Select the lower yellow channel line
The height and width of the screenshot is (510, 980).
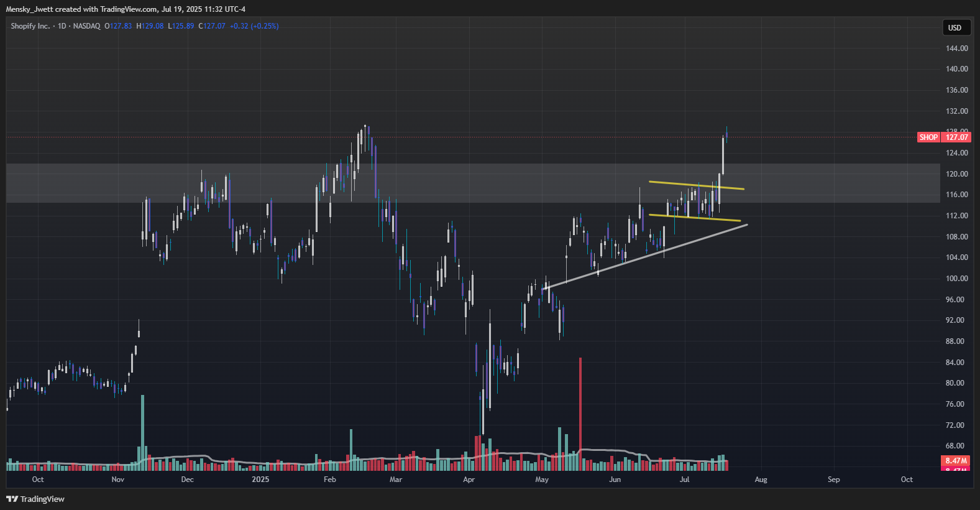pos(695,218)
